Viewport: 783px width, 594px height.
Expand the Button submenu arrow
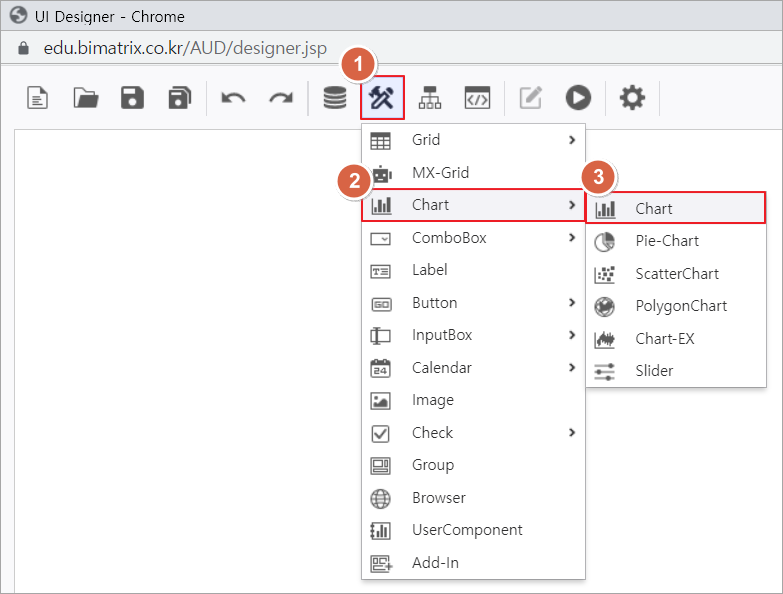(x=572, y=302)
